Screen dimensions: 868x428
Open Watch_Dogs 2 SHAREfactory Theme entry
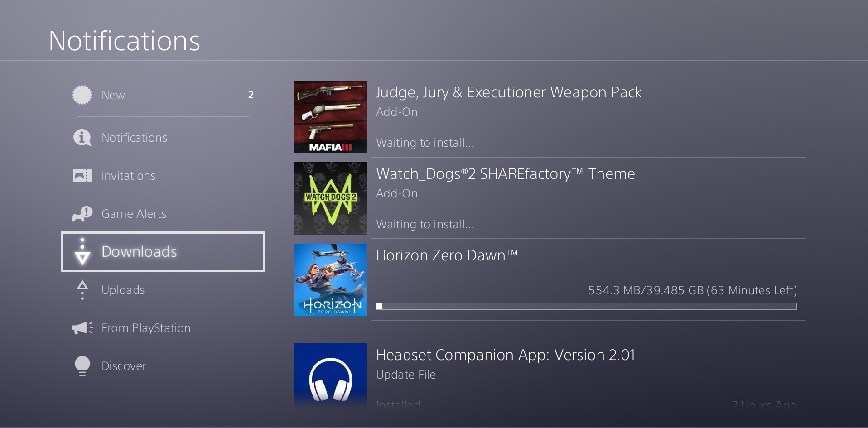[550, 198]
